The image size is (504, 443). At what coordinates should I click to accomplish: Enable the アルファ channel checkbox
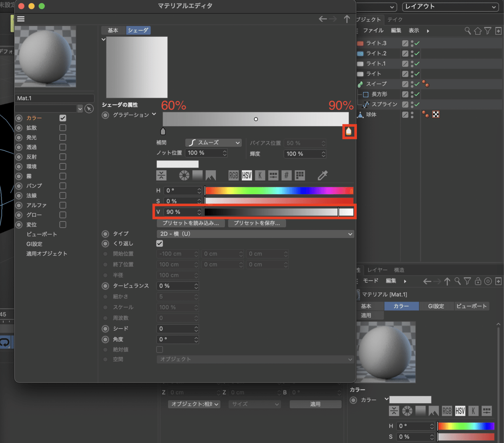63,205
